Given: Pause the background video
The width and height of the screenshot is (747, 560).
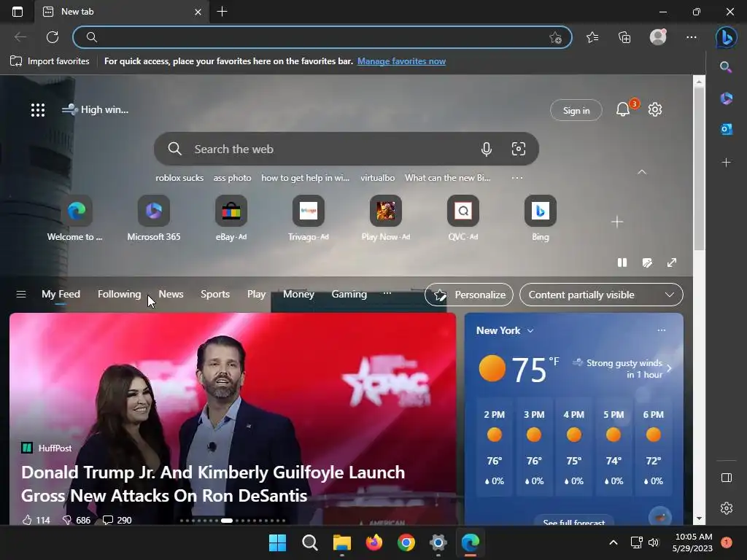Looking at the screenshot, I should click(622, 262).
